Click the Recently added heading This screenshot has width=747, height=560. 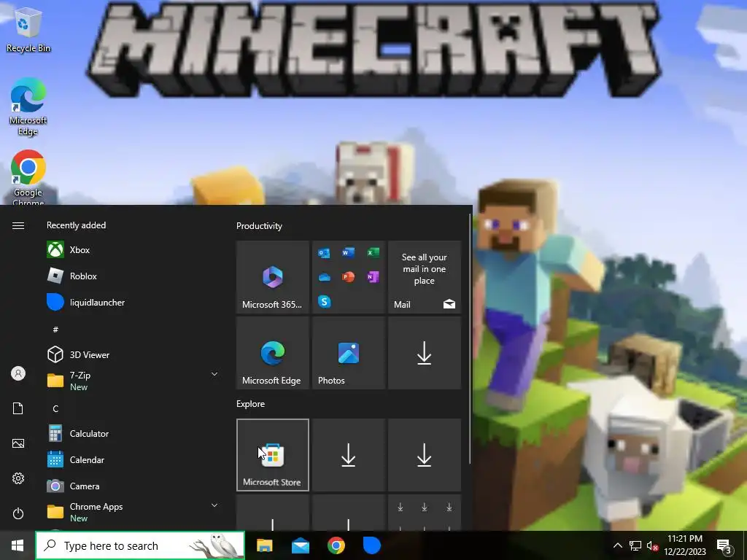click(x=76, y=225)
